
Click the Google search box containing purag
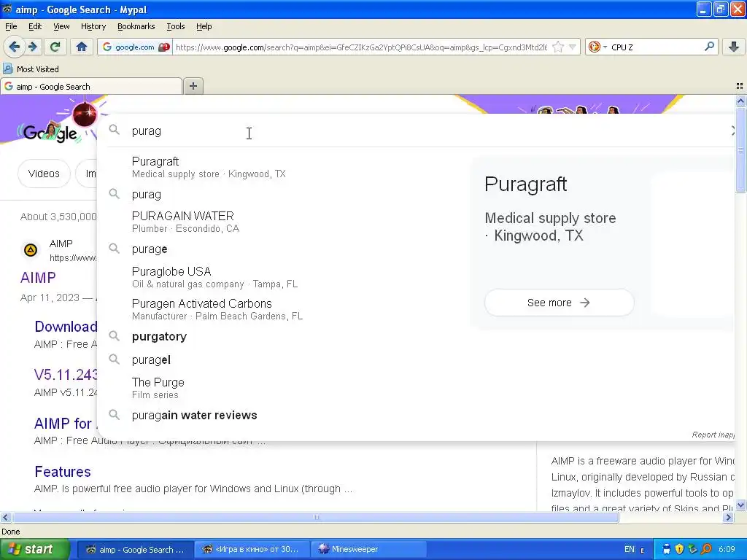pyautogui.click(x=419, y=131)
